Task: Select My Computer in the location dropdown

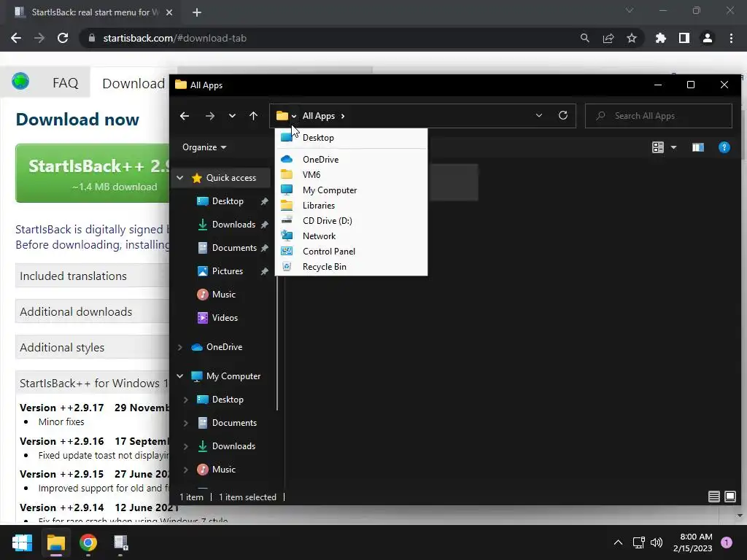Action: pos(351,190)
